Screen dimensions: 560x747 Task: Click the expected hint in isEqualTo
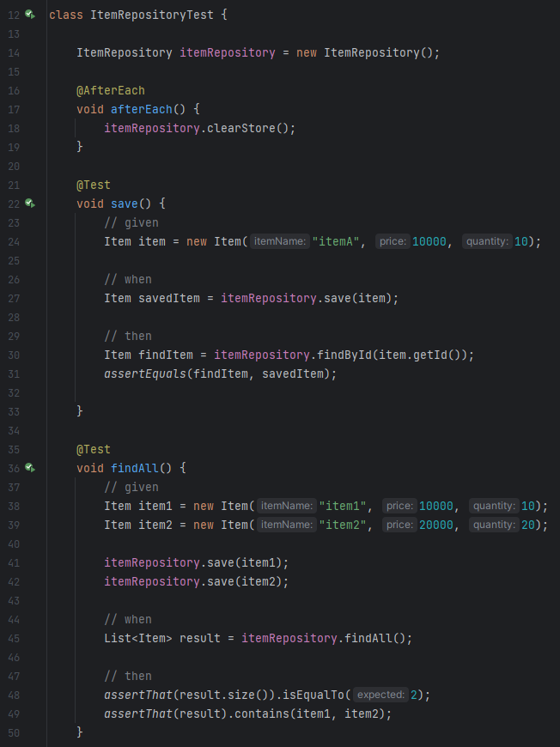[380, 695]
